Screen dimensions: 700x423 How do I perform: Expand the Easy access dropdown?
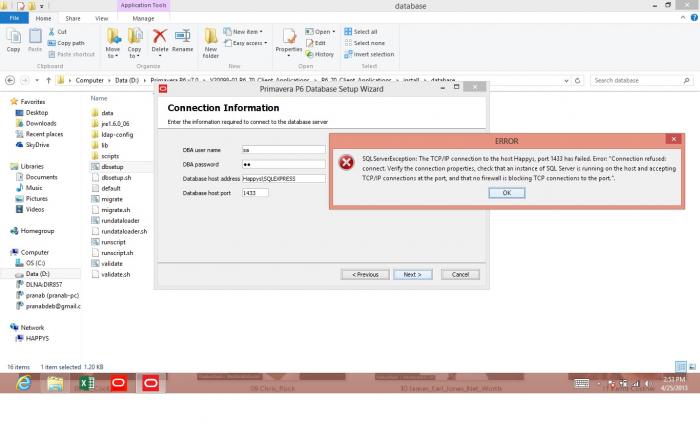[266, 43]
